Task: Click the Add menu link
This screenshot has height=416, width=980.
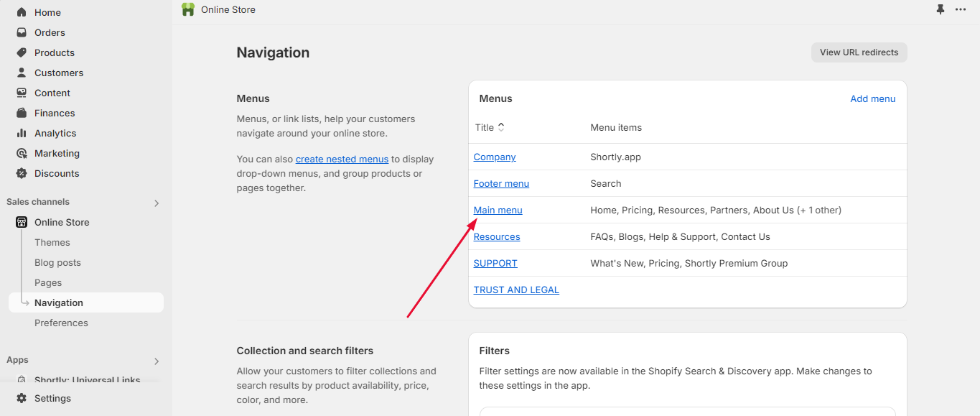Action: pos(873,98)
